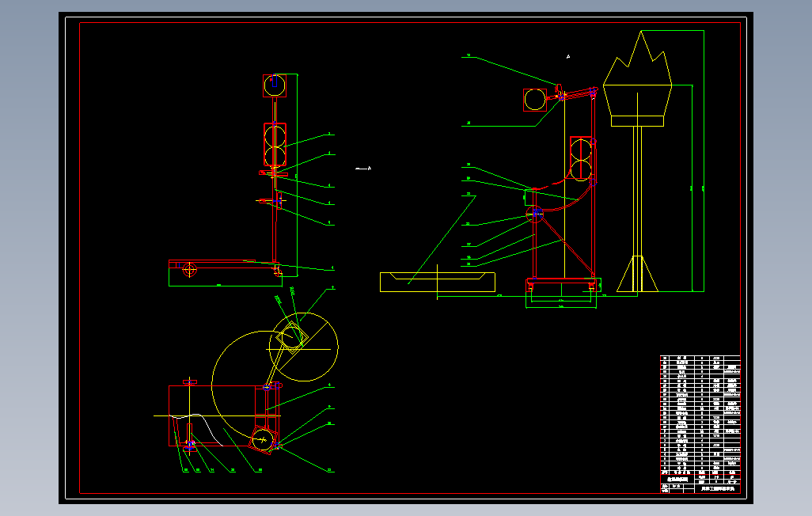This screenshot has height=516, width=812.
Task: Select the yellow trough-shaped tray outline
Action: (438, 282)
